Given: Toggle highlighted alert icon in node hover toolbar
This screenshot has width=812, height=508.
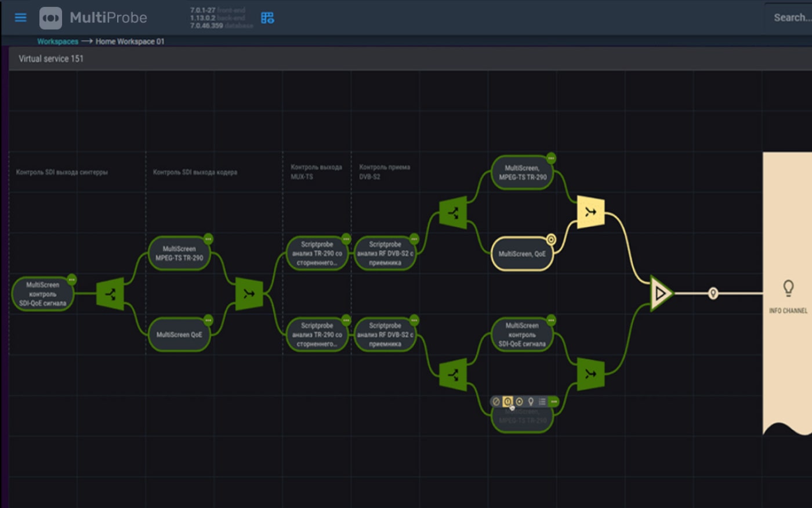Looking at the screenshot, I should [x=507, y=401].
